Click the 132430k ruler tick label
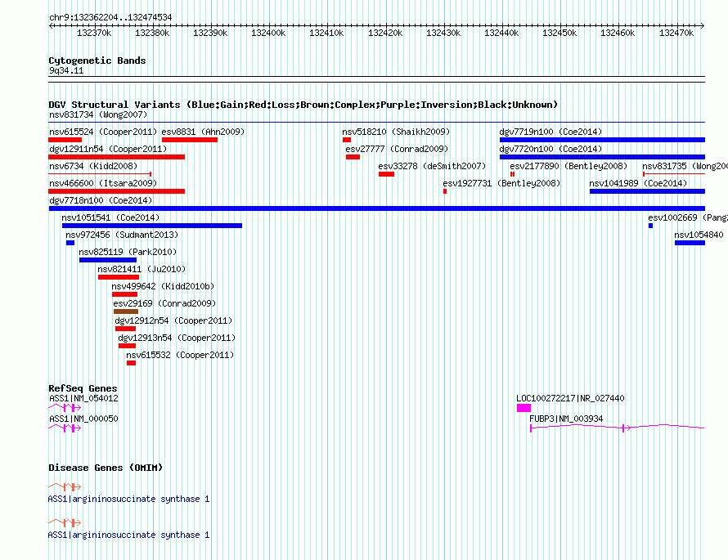728x560 pixels. pos(443,33)
